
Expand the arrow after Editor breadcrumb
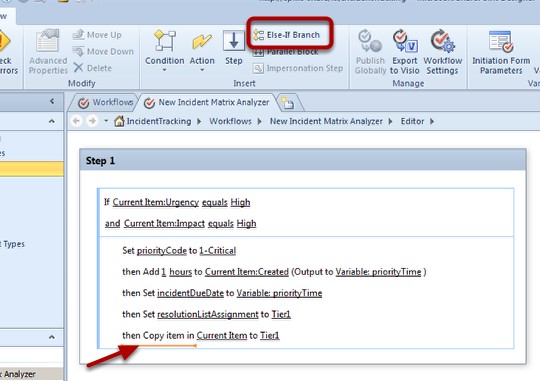point(432,122)
